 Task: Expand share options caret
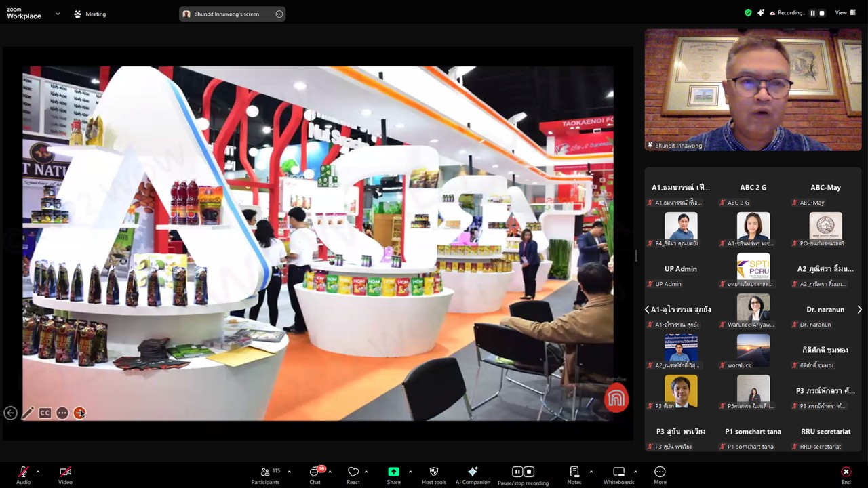click(x=410, y=472)
